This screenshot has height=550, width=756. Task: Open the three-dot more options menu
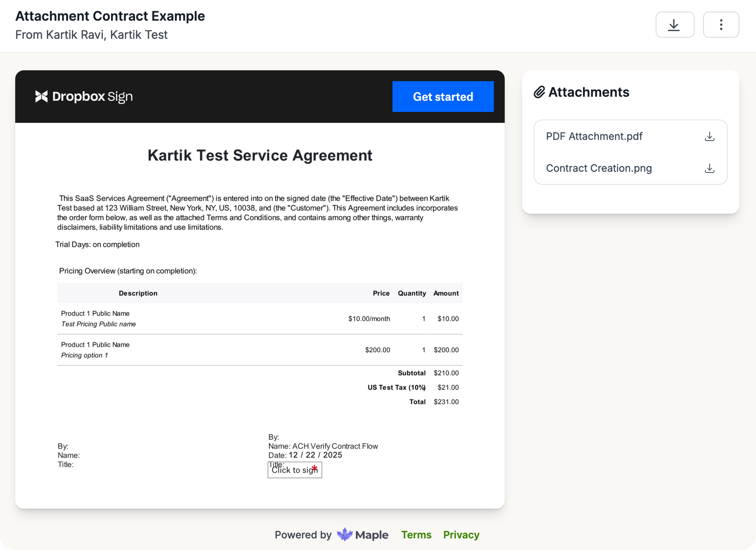[721, 25]
